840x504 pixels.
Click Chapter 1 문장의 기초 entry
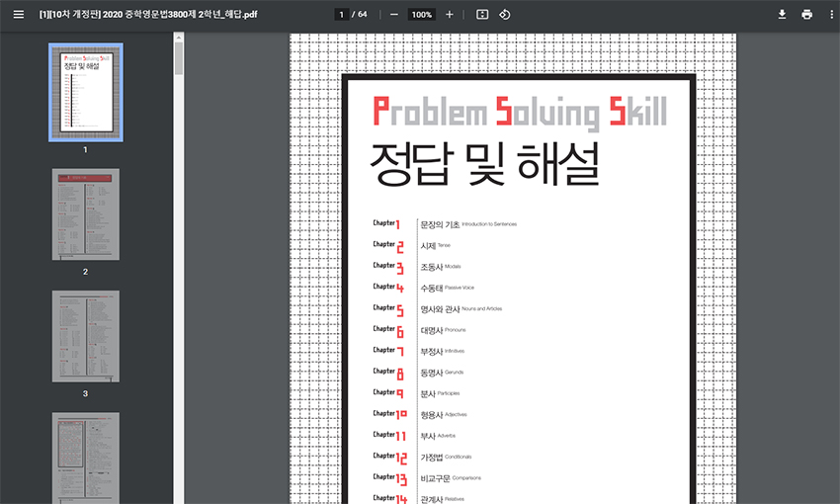445,224
